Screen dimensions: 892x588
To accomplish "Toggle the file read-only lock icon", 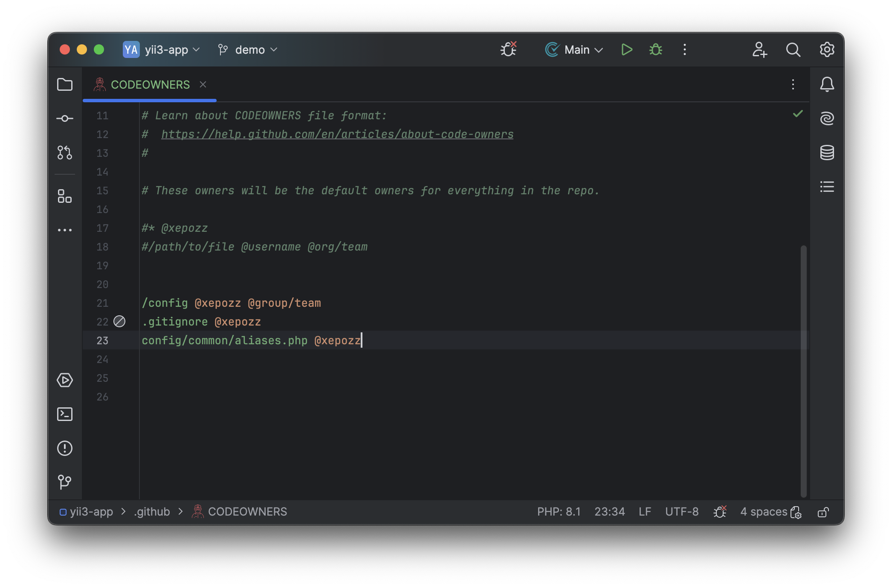I will click(x=823, y=512).
